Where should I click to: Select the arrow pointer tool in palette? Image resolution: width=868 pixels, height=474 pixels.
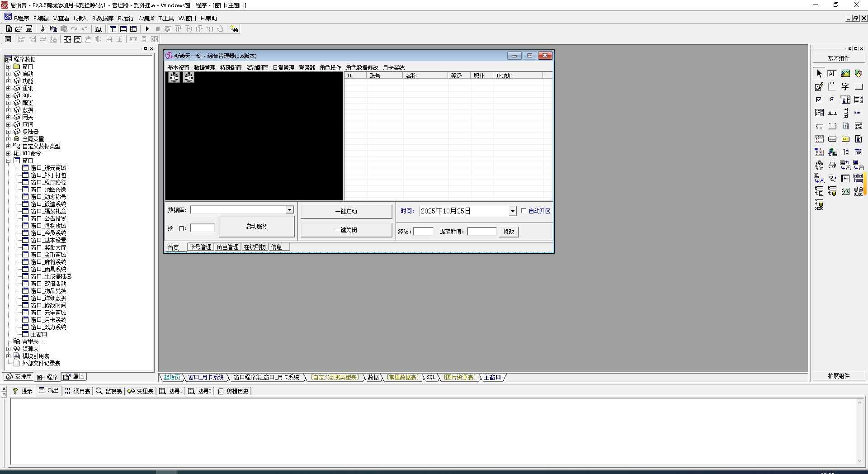click(x=819, y=74)
